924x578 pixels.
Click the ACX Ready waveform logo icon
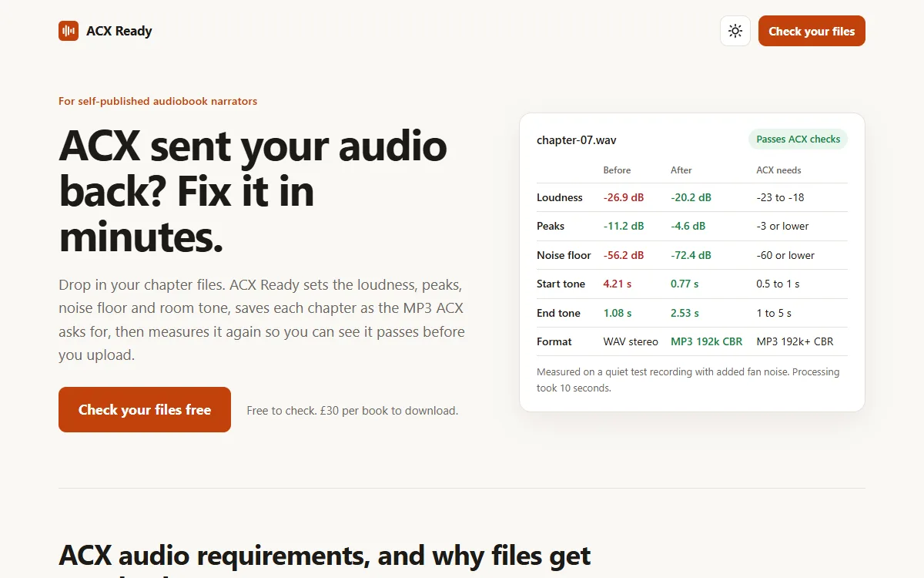point(69,31)
